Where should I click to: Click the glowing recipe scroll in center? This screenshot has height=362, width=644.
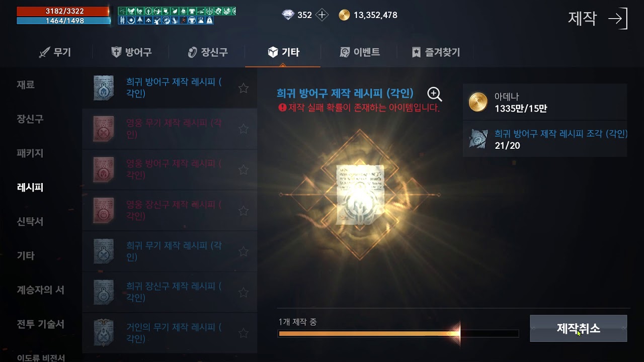pyautogui.click(x=360, y=195)
